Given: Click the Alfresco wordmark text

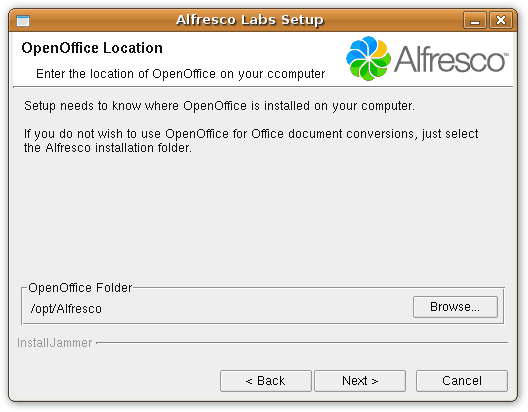Looking at the screenshot, I should 450,60.
